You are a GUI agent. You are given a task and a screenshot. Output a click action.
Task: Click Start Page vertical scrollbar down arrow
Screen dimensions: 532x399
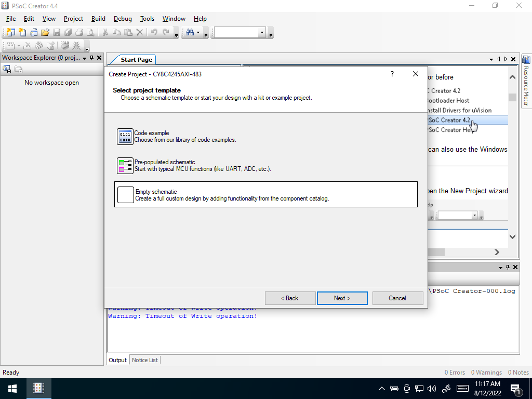pyautogui.click(x=513, y=236)
